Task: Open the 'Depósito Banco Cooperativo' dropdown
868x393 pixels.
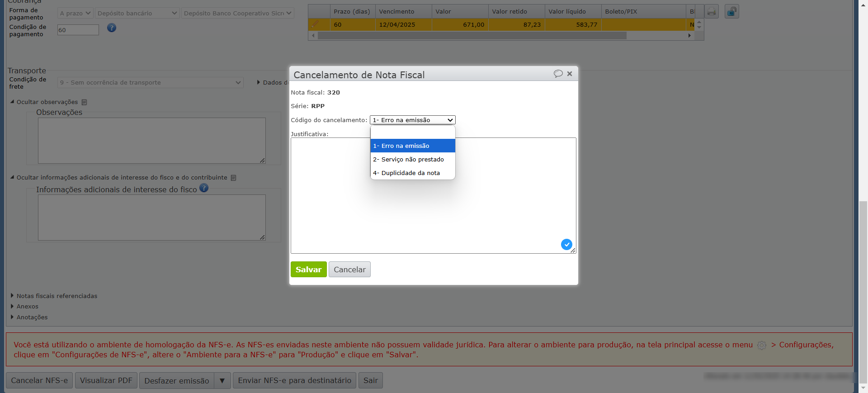Action: (238, 13)
